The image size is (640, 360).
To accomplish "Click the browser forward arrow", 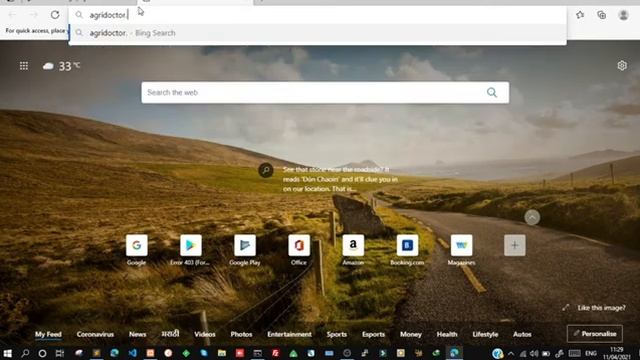I will point(33,15).
